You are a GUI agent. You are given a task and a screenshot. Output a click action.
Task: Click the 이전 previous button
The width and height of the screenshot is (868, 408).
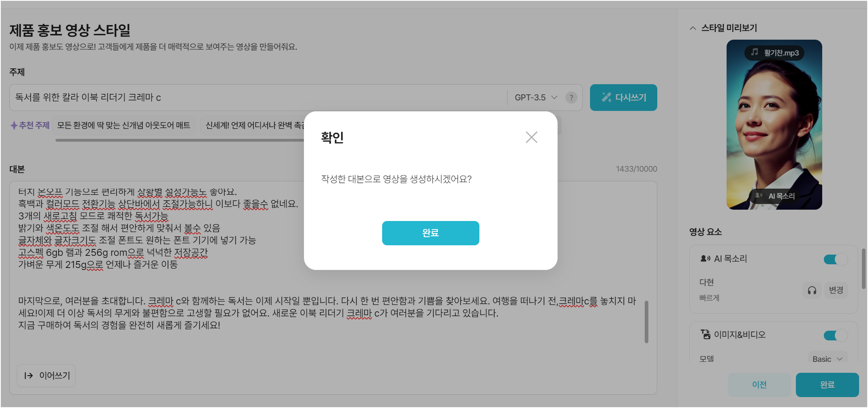click(x=759, y=385)
